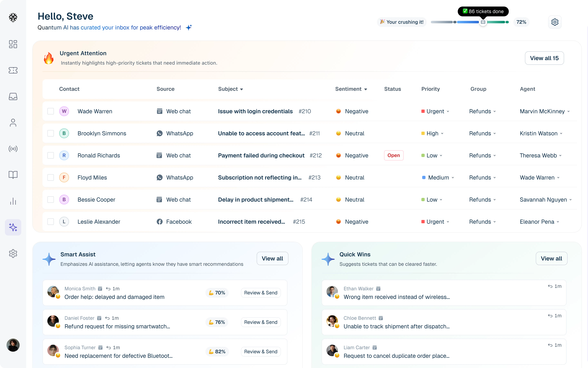Click the Priority column header
588x368 pixels.
pos(431,89)
